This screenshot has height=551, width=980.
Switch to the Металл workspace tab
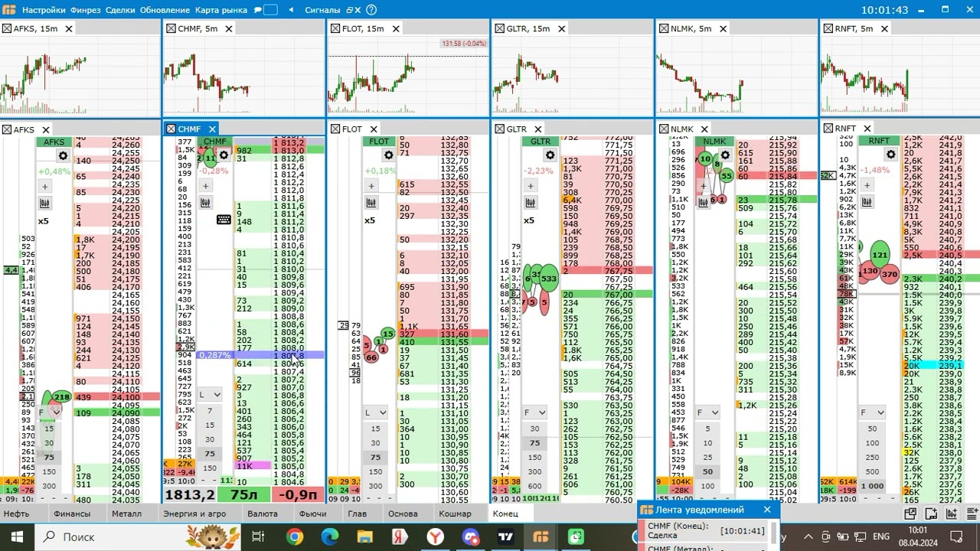(x=126, y=514)
